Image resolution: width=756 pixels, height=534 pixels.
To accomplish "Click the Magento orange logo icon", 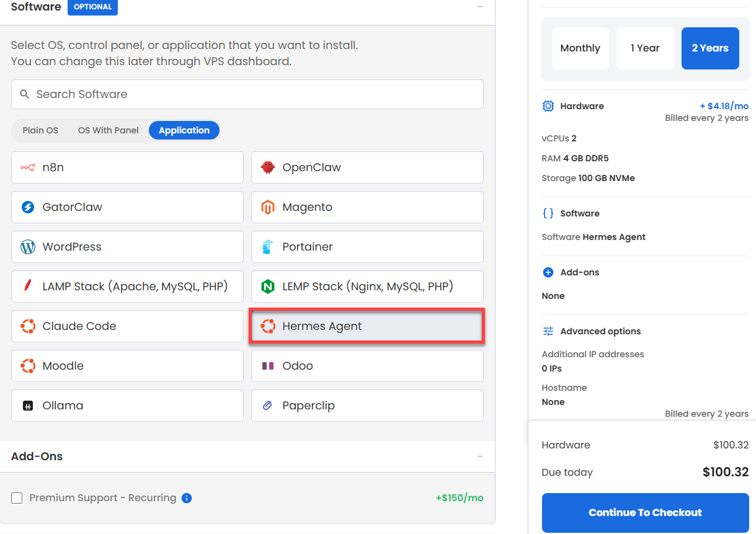I will pos(268,207).
